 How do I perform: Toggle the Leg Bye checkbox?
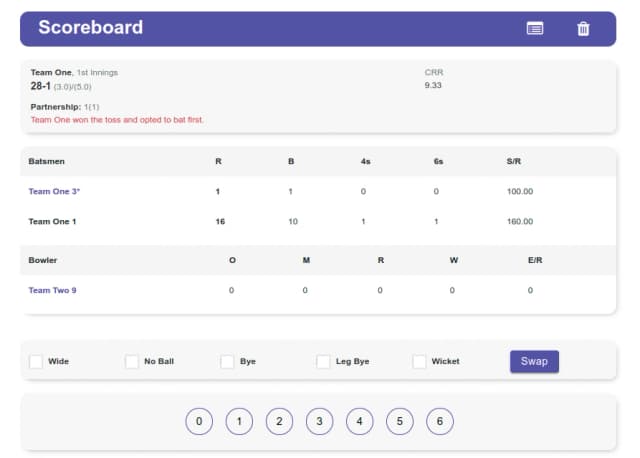[323, 361]
